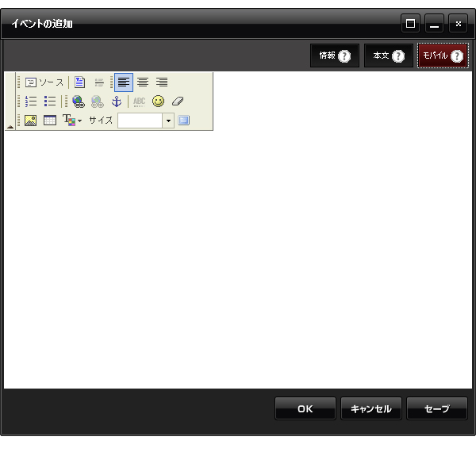Maximize the イベントの追加 dialog
Image resolution: width=476 pixels, height=452 pixels.
coord(410,23)
